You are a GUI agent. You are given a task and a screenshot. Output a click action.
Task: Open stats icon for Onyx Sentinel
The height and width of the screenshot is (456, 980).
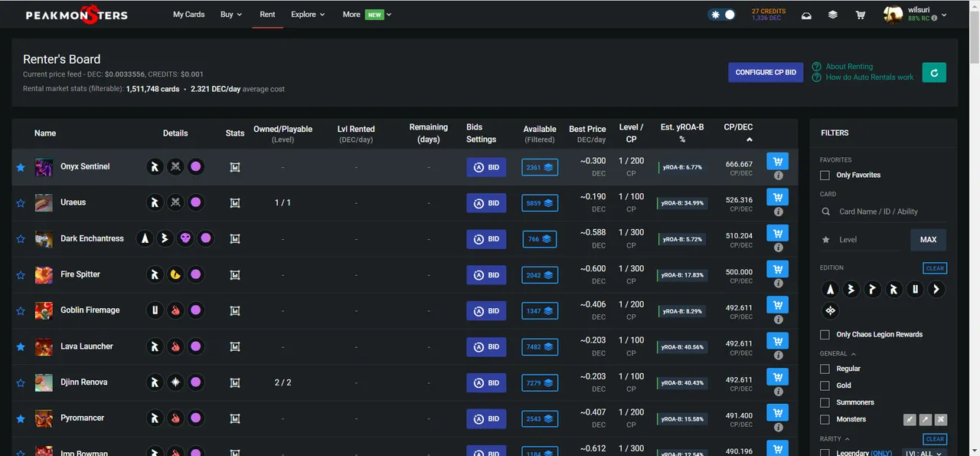(x=235, y=167)
